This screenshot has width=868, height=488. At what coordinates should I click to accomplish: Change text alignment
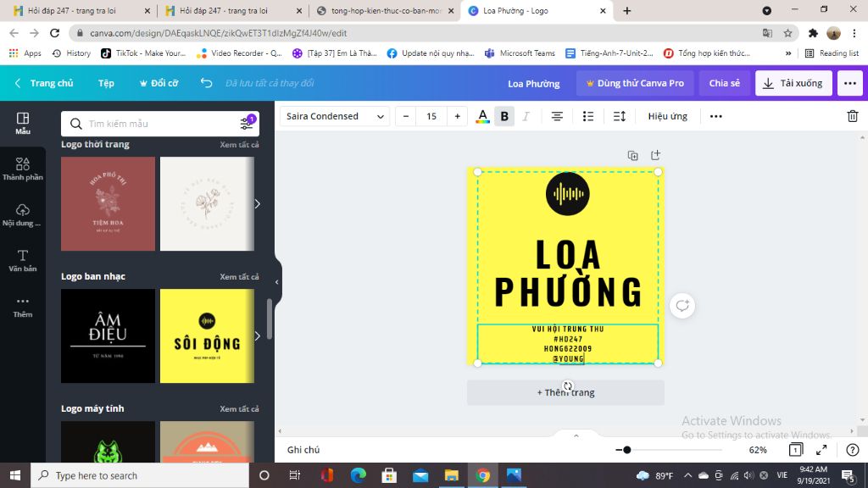(x=557, y=116)
